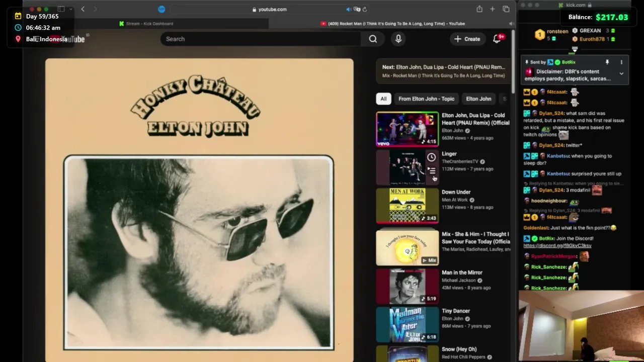Select the All filter chip
Image resolution: width=644 pixels, height=362 pixels.
[x=383, y=99]
